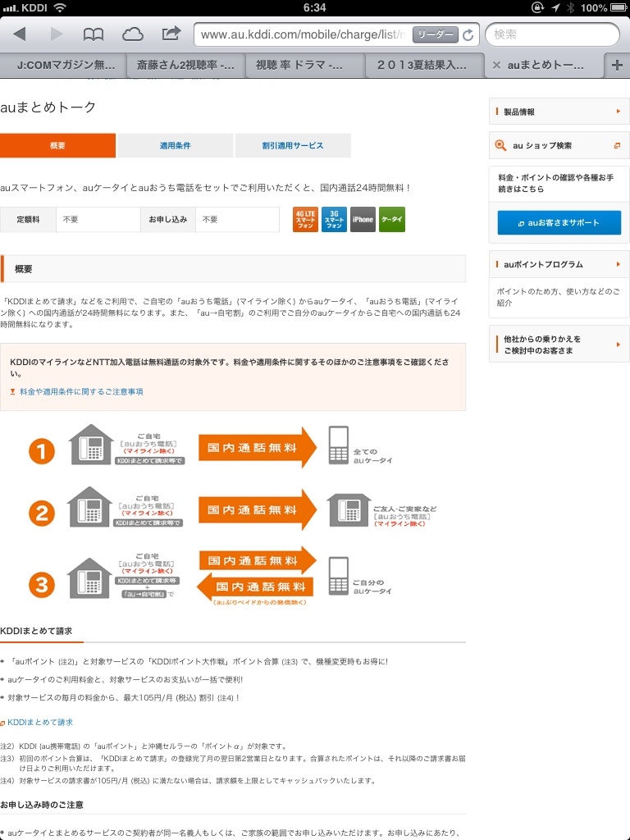Tap the battery 100% indicator
The height and width of the screenshot is (840, 630).
(x=603, y=7)
